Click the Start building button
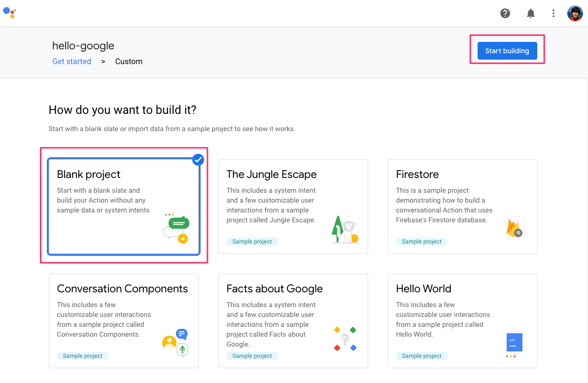Viewport: 588px width, 383px height. (507, 51)
